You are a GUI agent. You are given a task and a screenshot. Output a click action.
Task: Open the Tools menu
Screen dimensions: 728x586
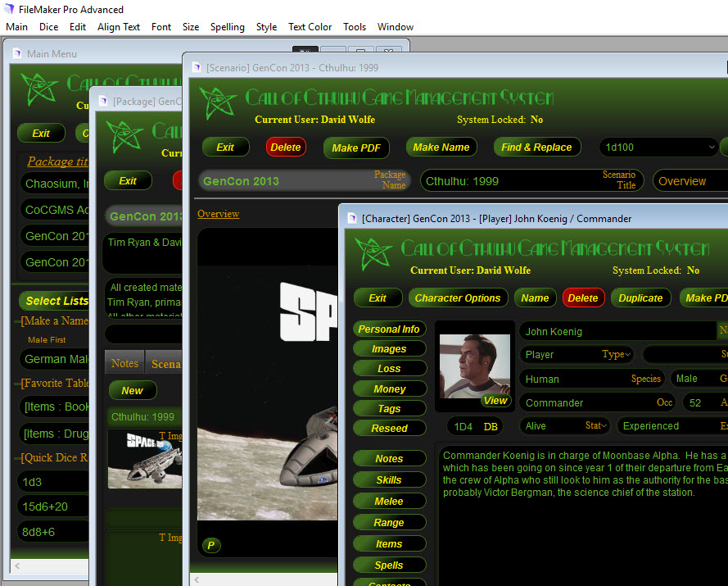pos(355,27)
